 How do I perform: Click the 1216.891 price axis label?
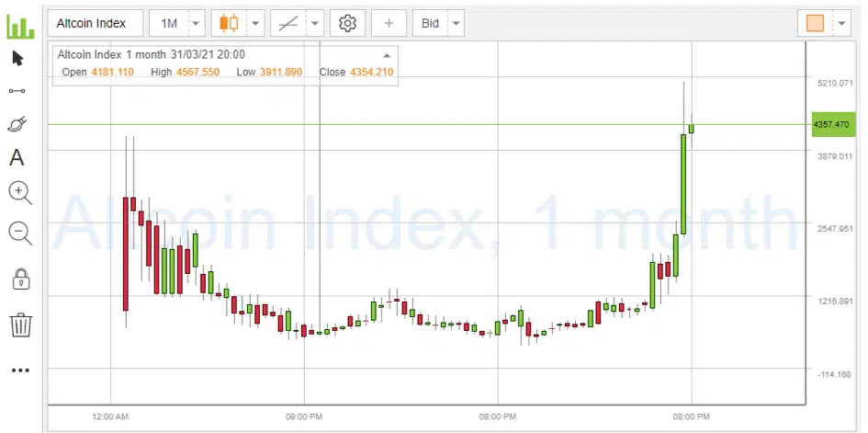click(x=835, y=302)
